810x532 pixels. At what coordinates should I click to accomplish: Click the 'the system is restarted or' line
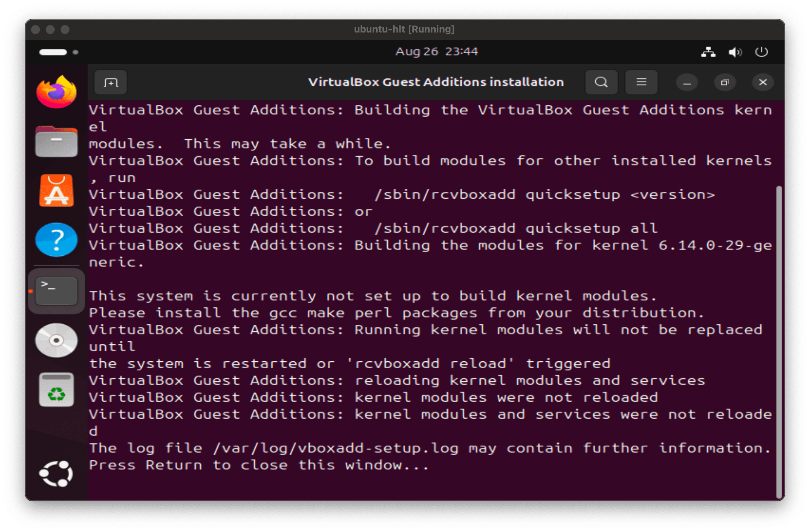(x=350, y=364)
